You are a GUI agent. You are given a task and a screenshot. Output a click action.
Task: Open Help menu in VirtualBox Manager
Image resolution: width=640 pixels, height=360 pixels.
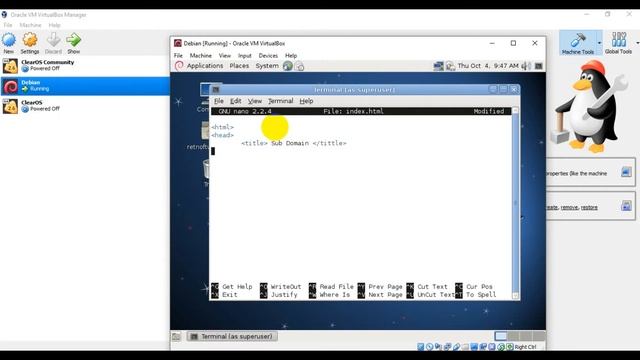(54, 25)
